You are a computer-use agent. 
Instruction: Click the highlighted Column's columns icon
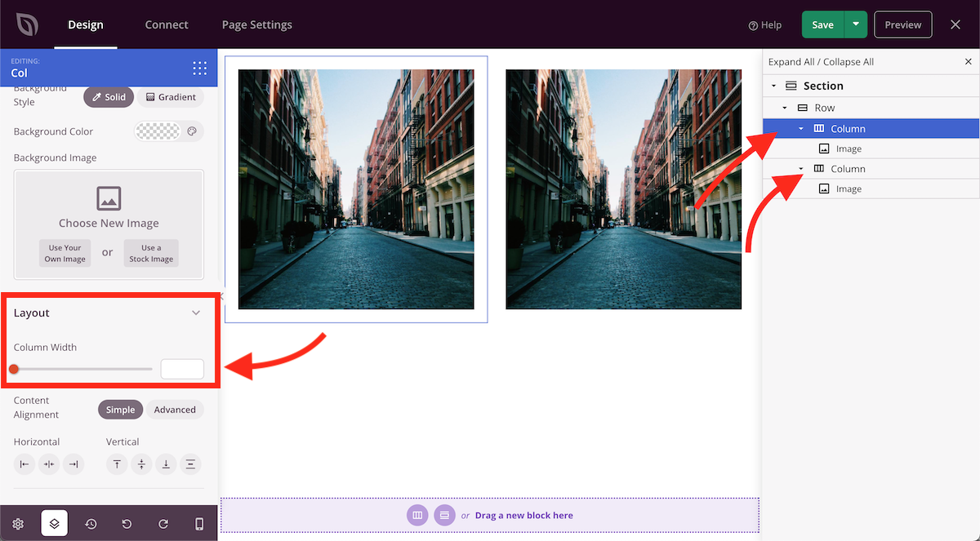coord(819,128)
